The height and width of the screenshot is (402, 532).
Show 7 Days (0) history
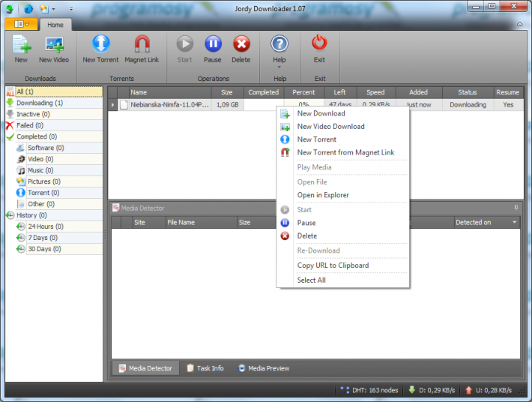coord(59,237)
